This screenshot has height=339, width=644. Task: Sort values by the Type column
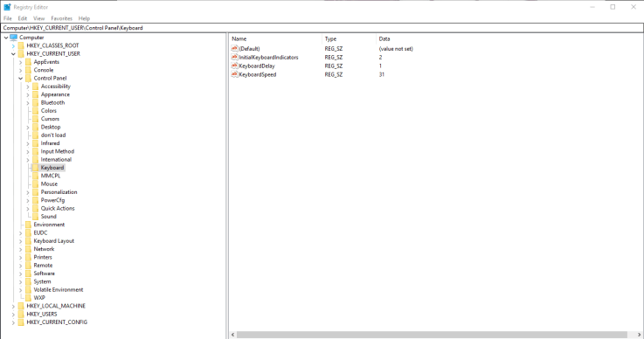click(x=350, y=39)
